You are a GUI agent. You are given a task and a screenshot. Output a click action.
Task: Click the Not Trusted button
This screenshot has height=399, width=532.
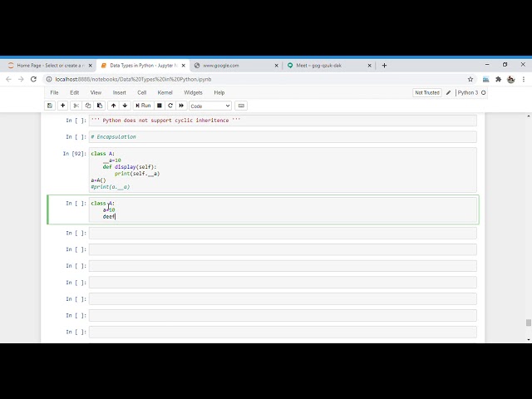click(x=427, y=92)
